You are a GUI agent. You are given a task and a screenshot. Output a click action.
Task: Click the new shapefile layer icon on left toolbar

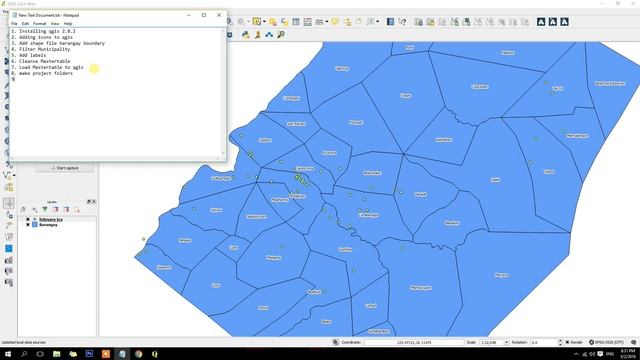8,175
